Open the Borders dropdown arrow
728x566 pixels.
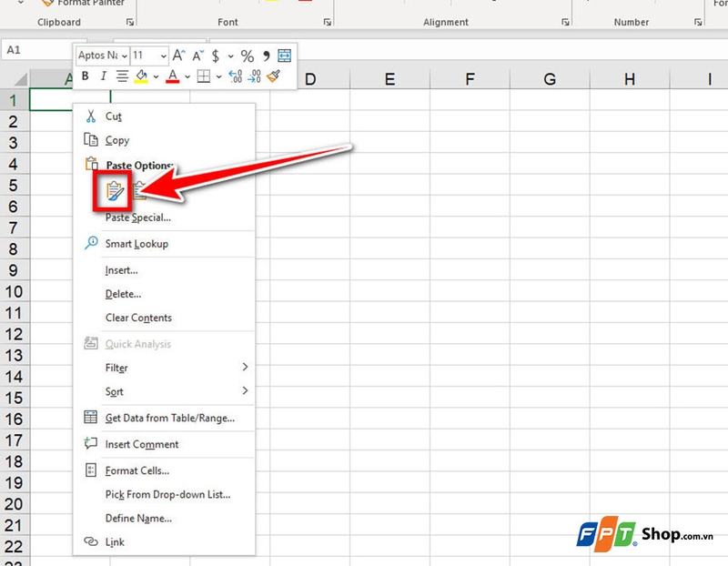point(218,76)
